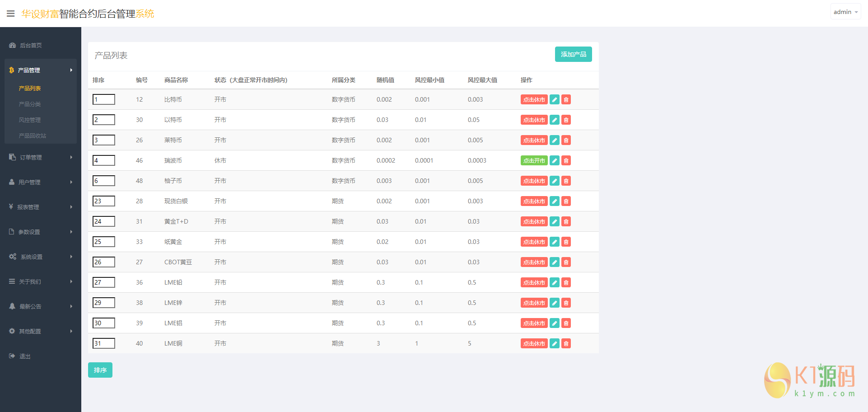Viewport: 868px width, 412px height.
Task: Expand the 系统设置 sidebar section
Action: (40, 257)
